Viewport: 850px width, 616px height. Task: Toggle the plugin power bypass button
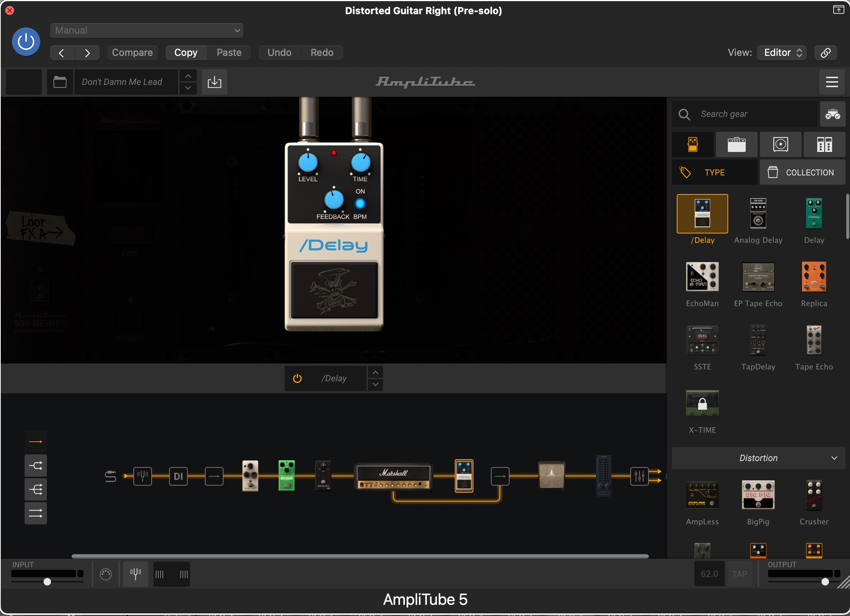click(x=26, y=42)
